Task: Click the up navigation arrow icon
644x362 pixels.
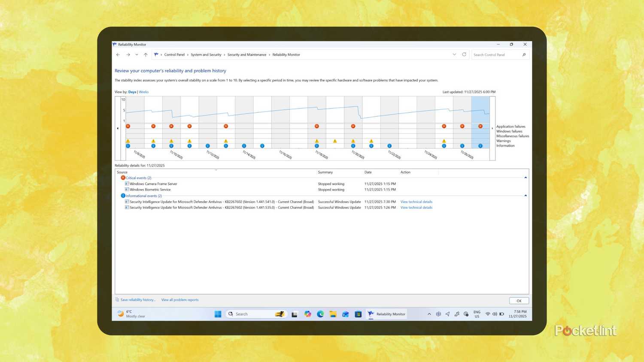Action: pos(146,54)
